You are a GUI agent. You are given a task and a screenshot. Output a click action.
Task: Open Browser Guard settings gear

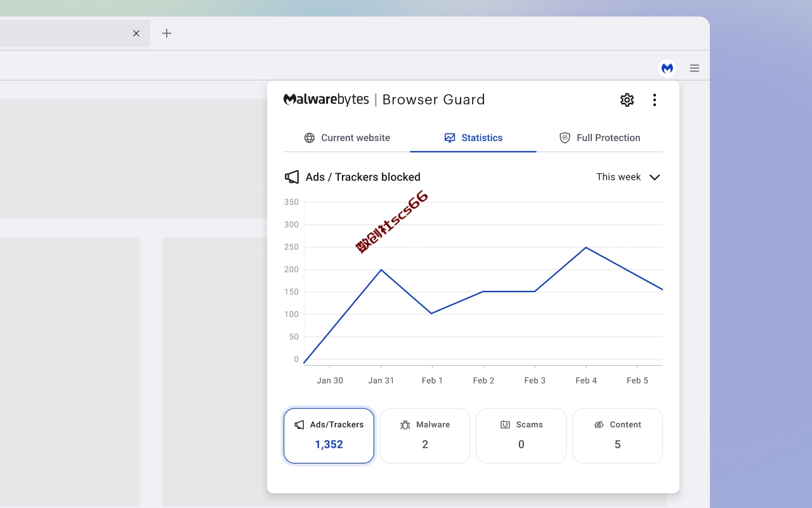tap(627, 100)
